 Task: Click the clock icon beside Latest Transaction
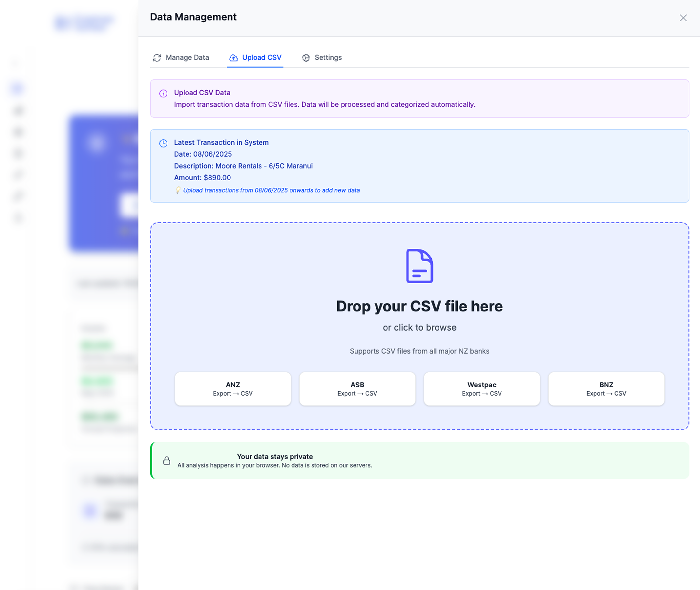coord(163,143)
